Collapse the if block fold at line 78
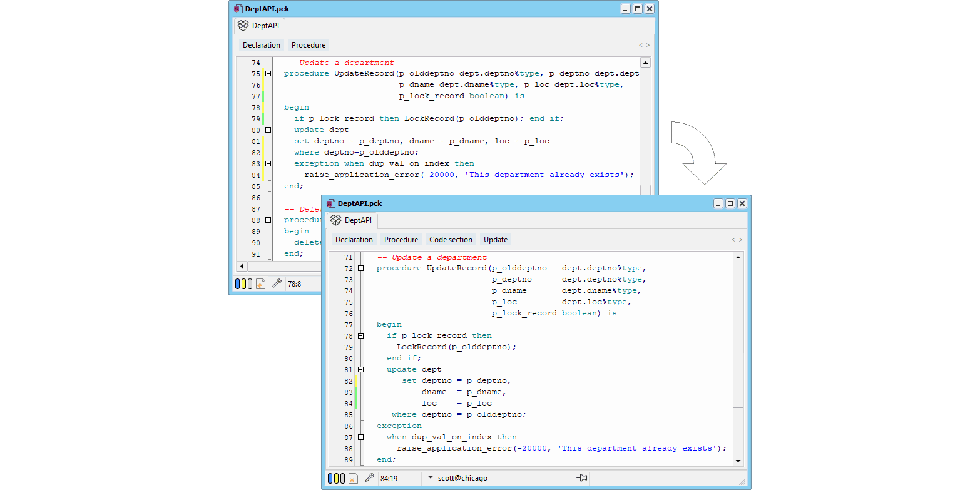 (x=360, y=336)
